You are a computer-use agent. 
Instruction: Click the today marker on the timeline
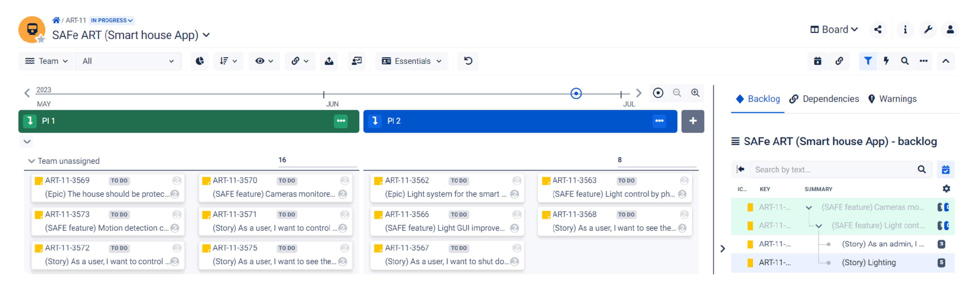[576, 94]
